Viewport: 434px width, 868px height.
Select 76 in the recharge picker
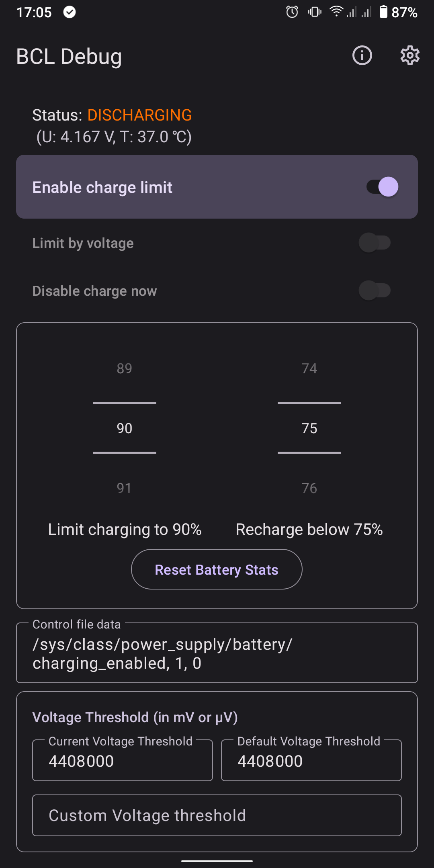309,488
